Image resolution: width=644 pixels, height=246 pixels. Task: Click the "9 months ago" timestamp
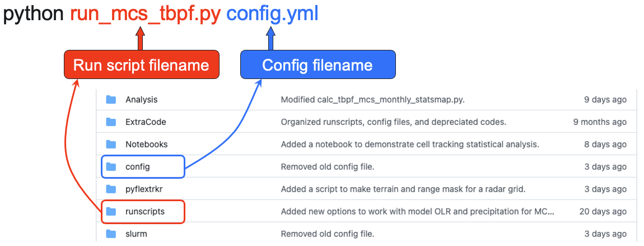tap(600, 122)
